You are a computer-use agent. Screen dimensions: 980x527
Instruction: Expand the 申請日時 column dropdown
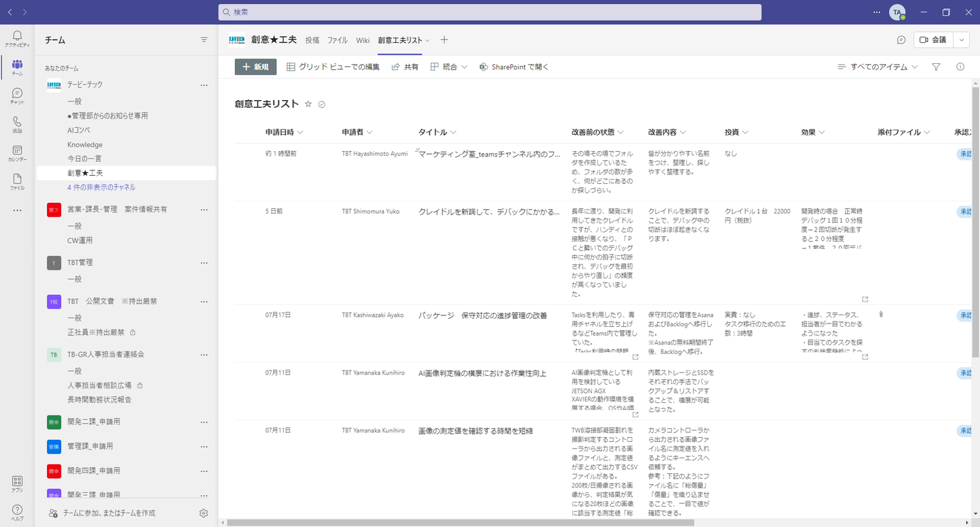click(300, 132)
